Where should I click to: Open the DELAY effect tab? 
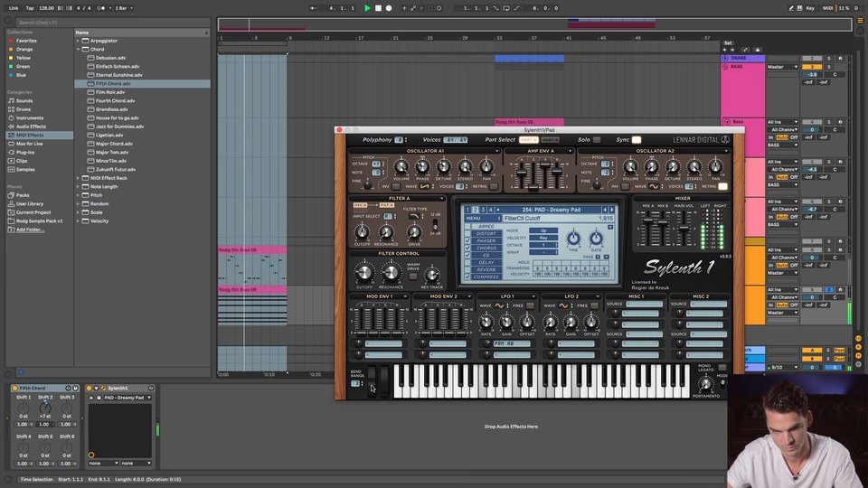486,262
